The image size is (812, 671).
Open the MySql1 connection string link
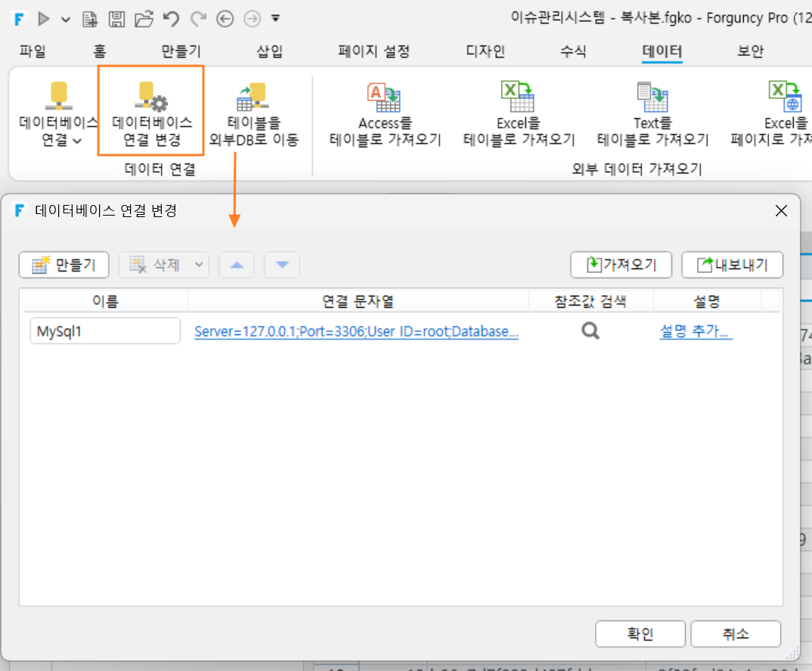pos(356,331)
